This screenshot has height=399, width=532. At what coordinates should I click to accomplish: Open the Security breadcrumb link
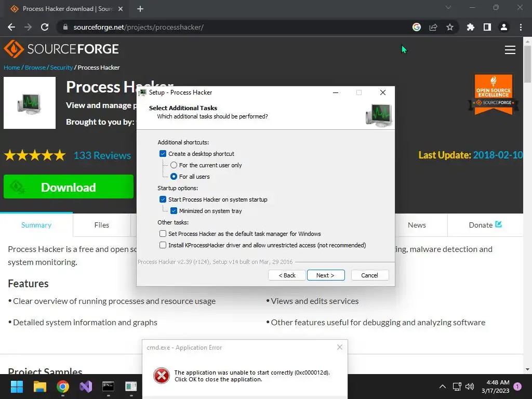[x=61, y=68]
